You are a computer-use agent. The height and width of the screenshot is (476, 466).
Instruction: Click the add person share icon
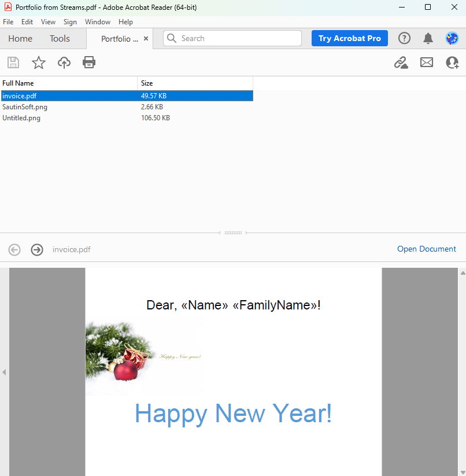tap(452, 62)
